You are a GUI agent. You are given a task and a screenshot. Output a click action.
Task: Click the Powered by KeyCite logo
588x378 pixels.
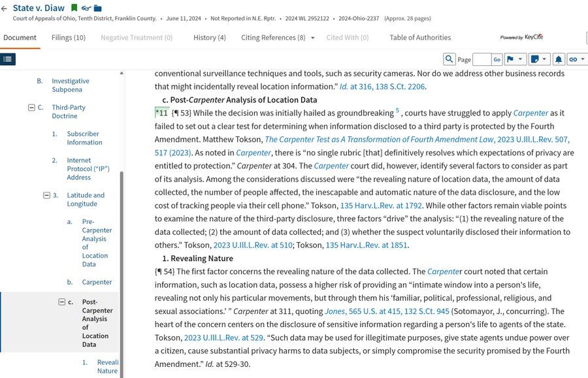pyautogui.click(x=521, y=37)
